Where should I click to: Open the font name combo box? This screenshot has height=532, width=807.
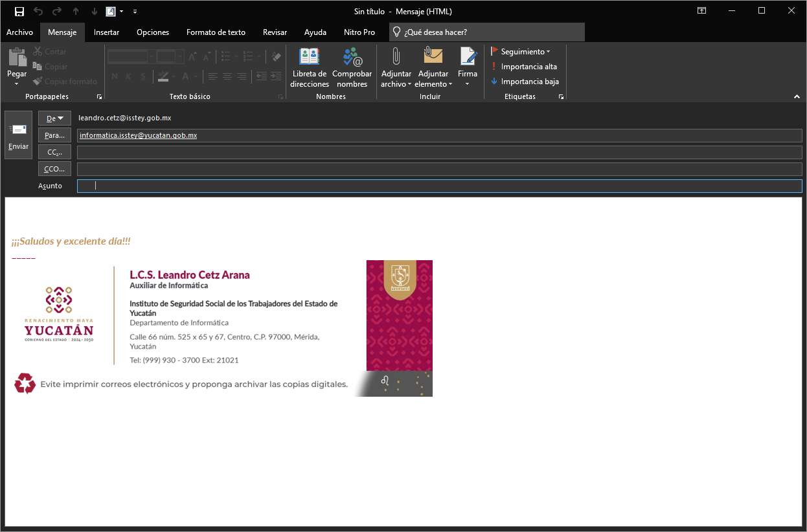[x=131, y=57]
